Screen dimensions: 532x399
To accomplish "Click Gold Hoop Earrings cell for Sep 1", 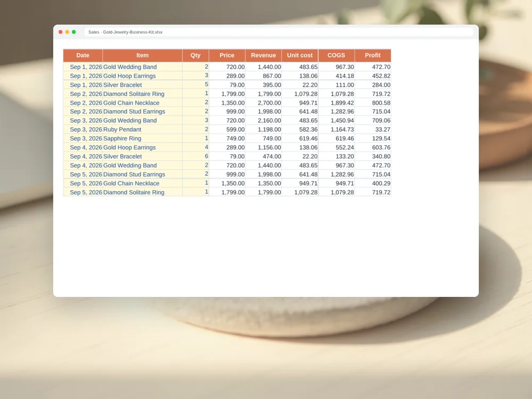I will 143,76.
